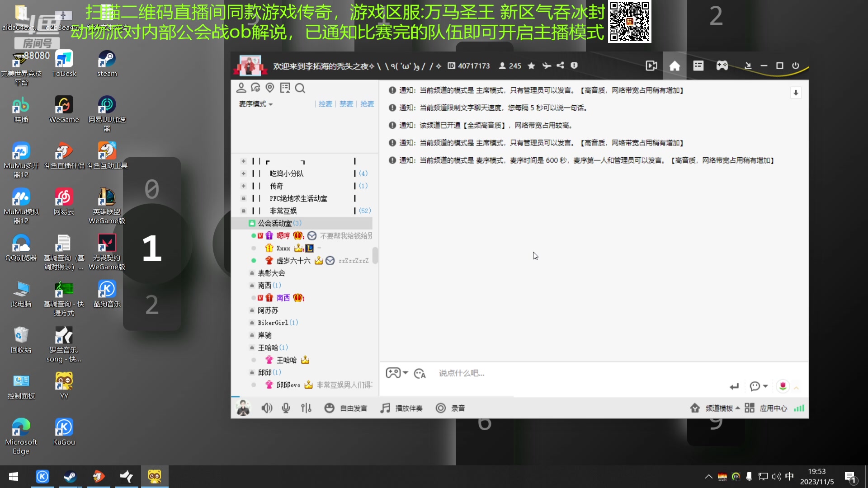This screenshot has width=868, height=488.
Task: Open the member list panel icon
Action: tap(241, 88)
